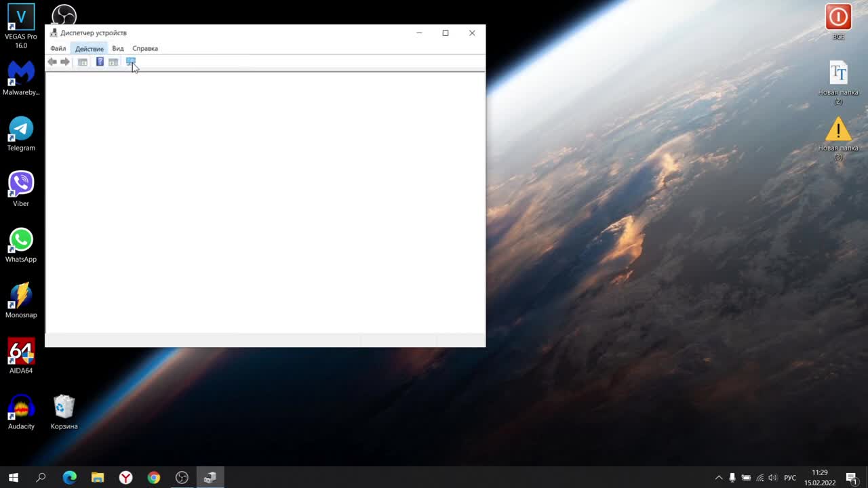Open the Справка menu
This screenshot has height=488, width=868.
[145, 49]
